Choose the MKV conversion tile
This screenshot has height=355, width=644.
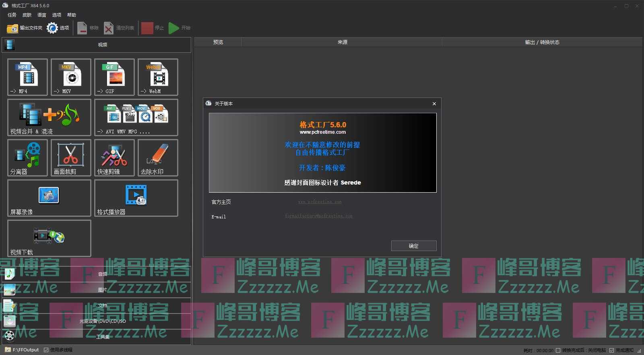pyautogui.click(x=71, y=77)
